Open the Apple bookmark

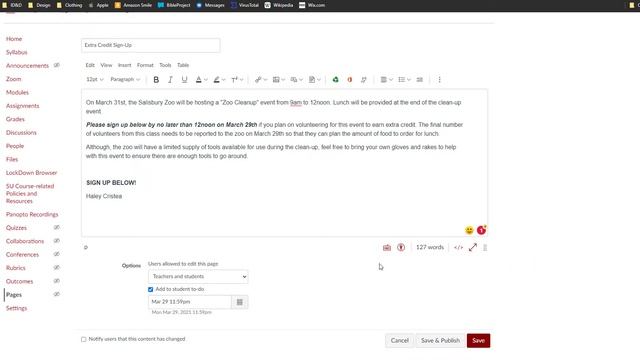[98, 5]
